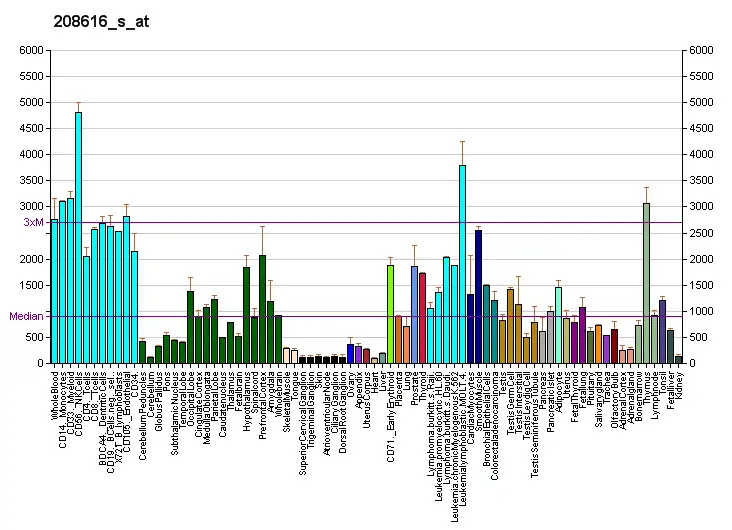Click the Hypothalamus x-axis label

click(247, 396)
